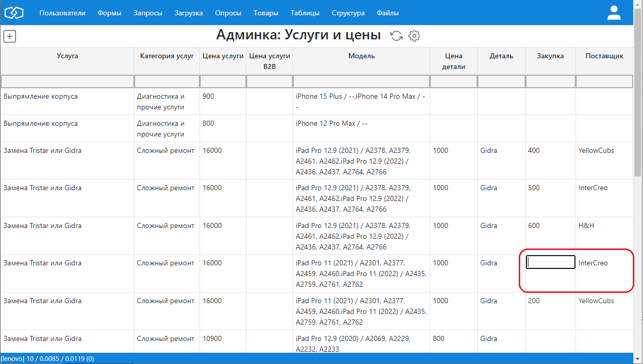Open the Пользователи menu
Screen dimensions: 643x364
coord(62,13)
